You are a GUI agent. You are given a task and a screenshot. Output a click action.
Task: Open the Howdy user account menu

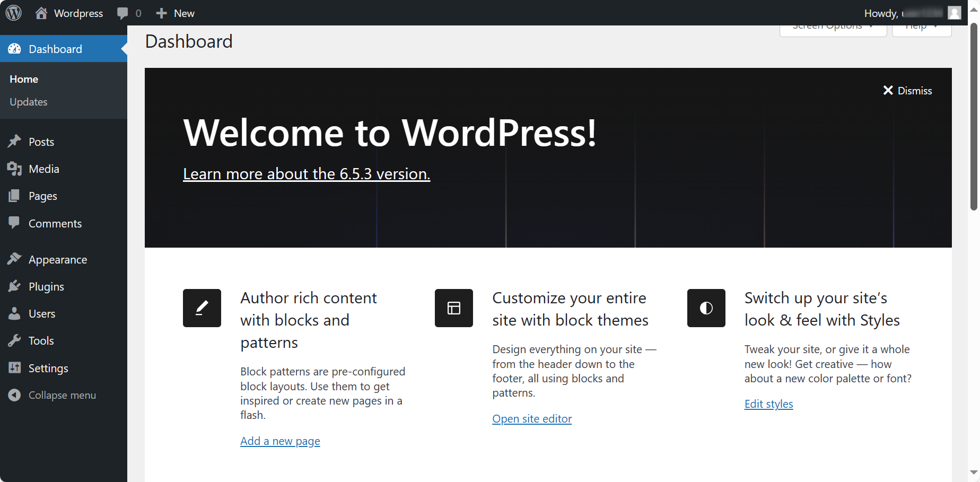point(912,13)
